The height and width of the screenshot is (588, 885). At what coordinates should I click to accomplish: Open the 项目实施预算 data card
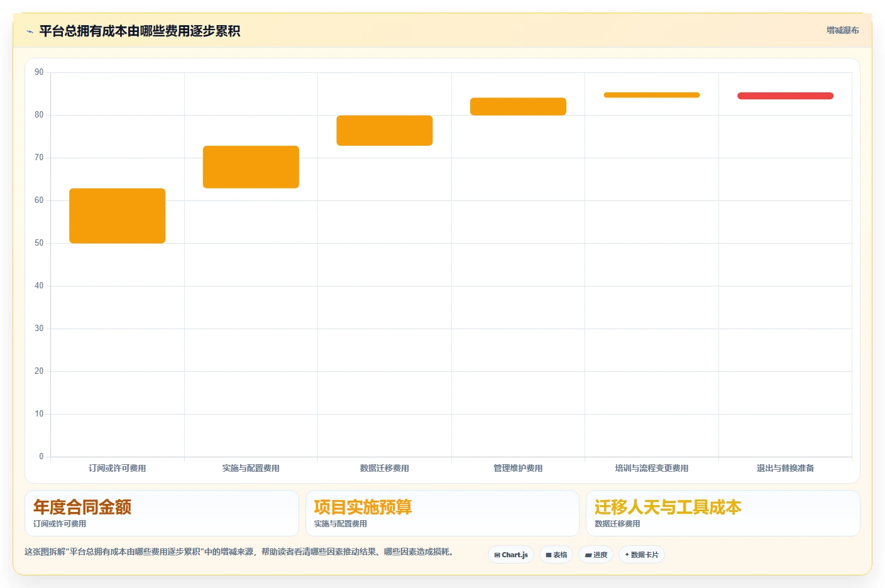[x=442, y=513]
